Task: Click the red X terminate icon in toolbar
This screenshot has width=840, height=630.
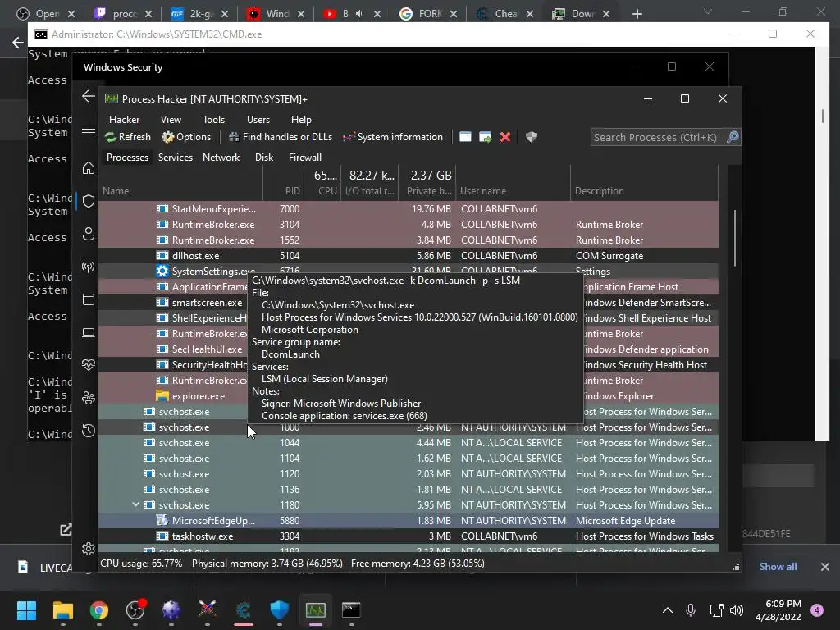Action: click(504, 137)
